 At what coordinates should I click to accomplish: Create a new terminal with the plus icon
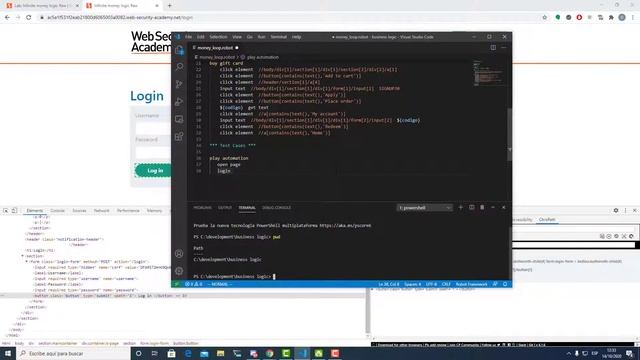(x=460, y=207)
